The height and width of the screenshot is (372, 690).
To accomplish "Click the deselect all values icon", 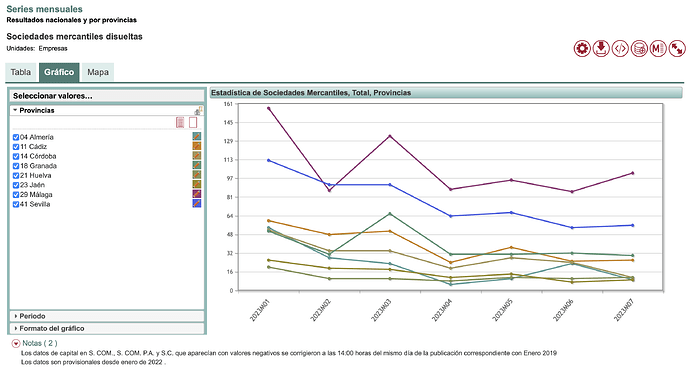I will pyautogui.click(x=193, y=122).
